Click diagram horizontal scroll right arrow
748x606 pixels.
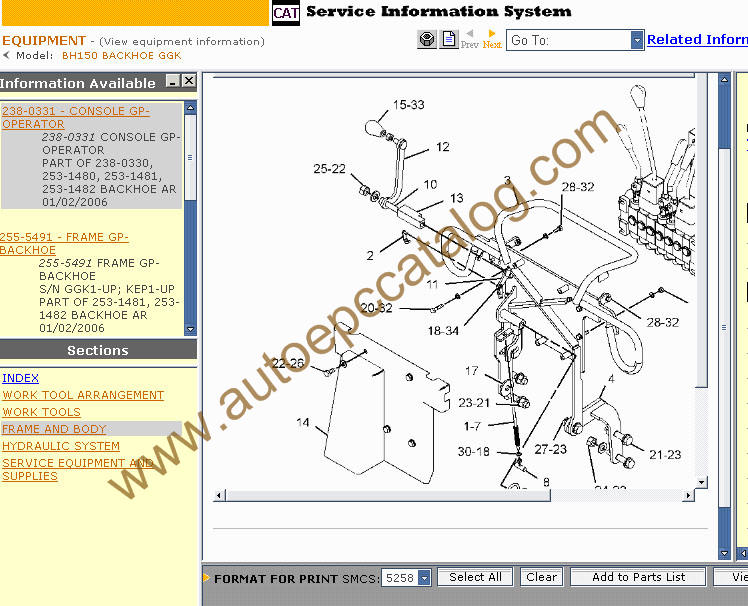(688, 495)
